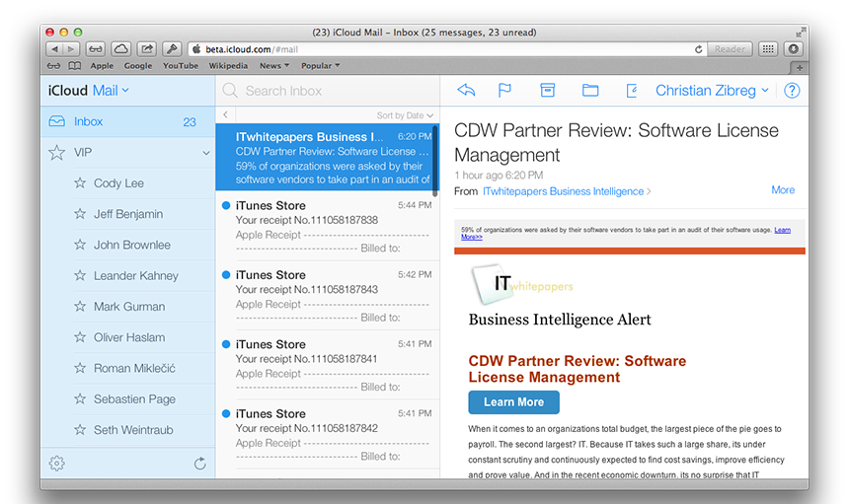This screenshot has width=849, height=504.
Task: Open Christian Zibreg account menu
Action: 712,91
